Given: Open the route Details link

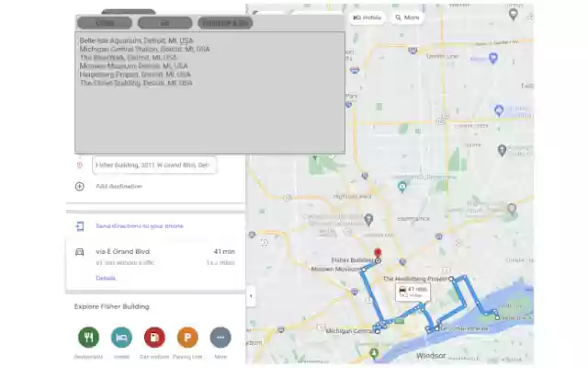Looking at the screenshot, I should (106, 278).
